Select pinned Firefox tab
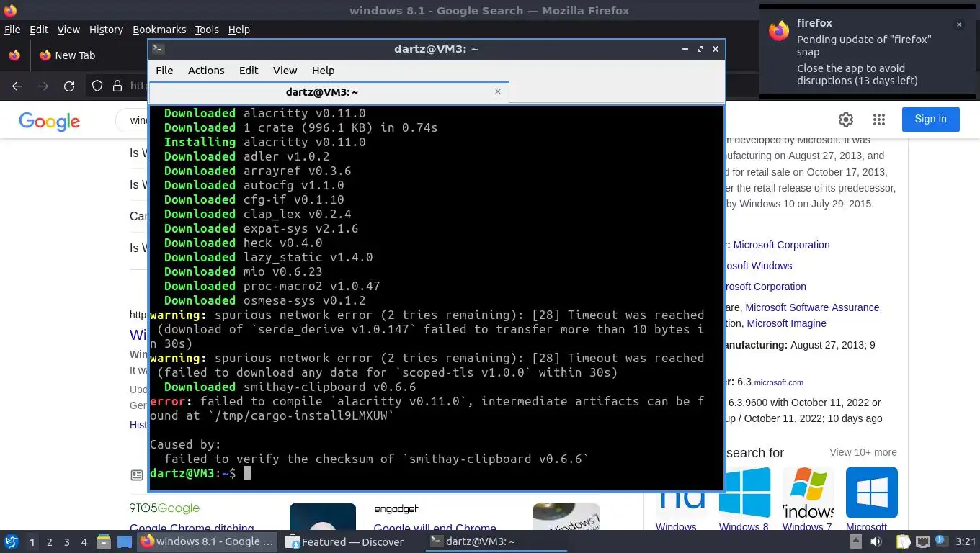980x553 pixels. pyautogui.click(x=14, y=55)
